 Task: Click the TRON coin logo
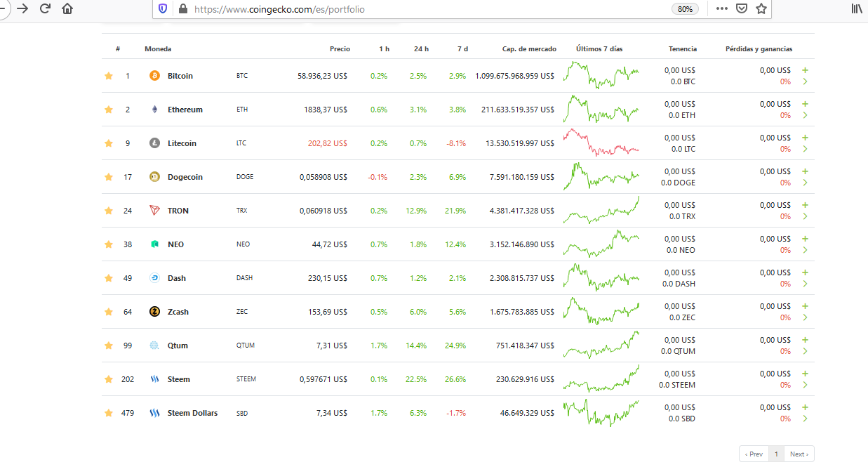[154, 211]
